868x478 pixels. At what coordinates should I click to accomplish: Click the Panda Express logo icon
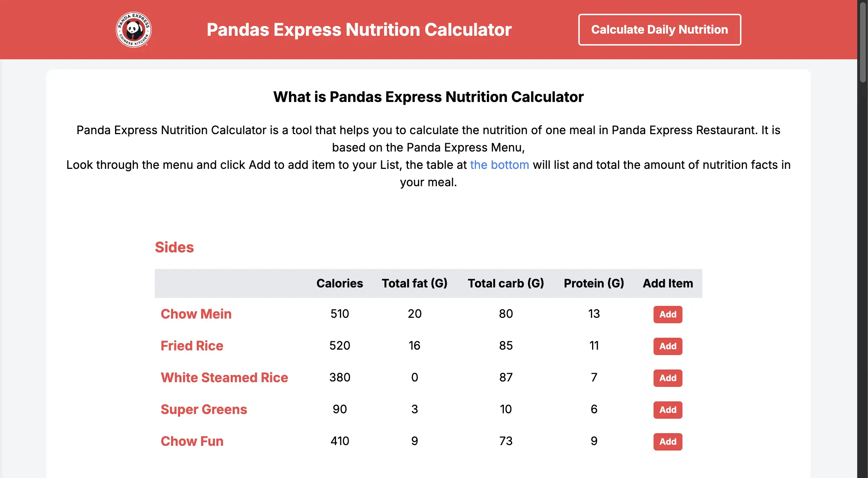tap(133, 30)
